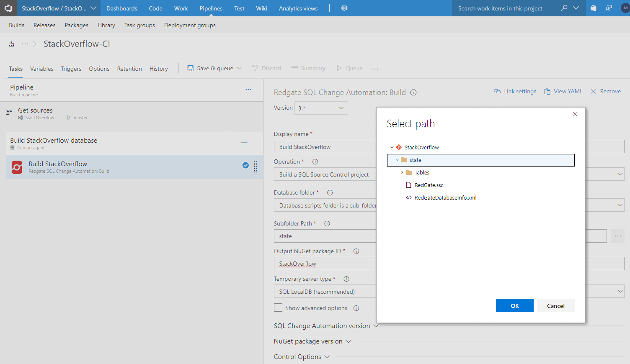This screenshot has width=630, height=364.
Task: Click the build definitions breadcrumb icon
Action: 11,44
